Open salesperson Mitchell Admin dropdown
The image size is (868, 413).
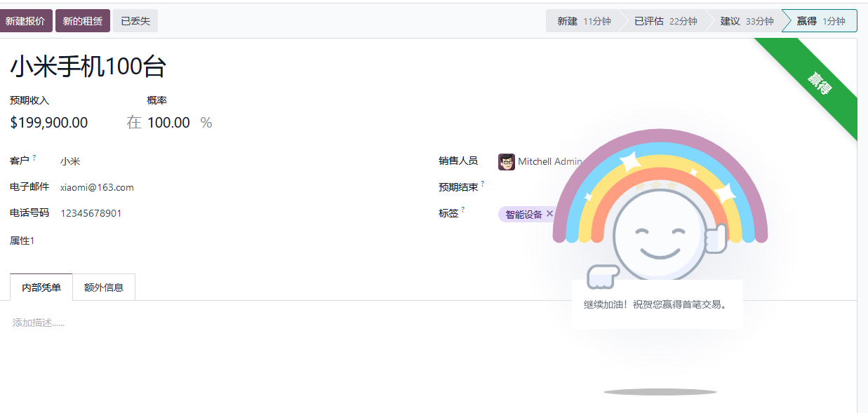pos(549,161)
